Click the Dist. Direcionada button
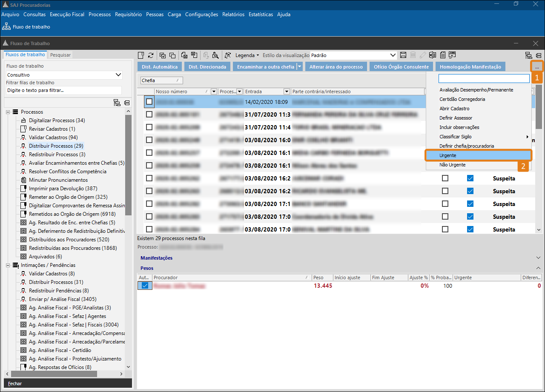Image resolution: width=545 pixels, height=392 pixels. pos(207,67)
